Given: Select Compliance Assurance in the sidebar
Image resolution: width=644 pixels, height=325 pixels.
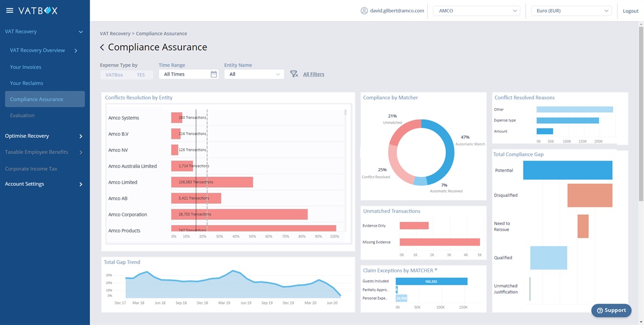Looking at the screenshot, I should click(45, 99).
